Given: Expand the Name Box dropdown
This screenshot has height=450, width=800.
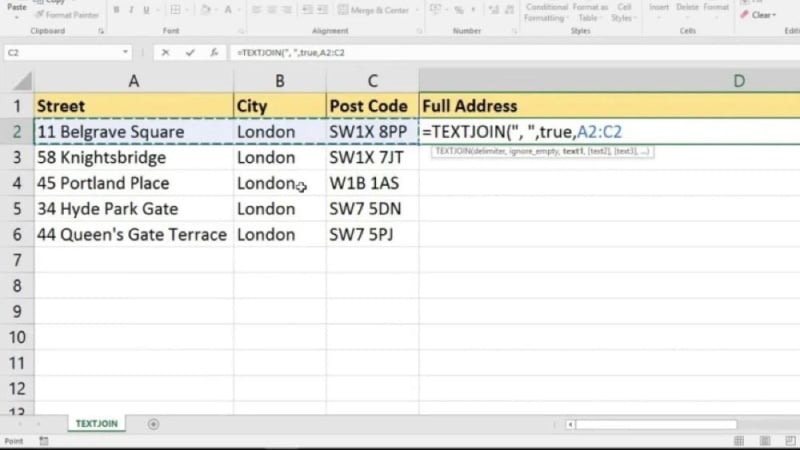Looking at the screenshot, I should click(125, 52).
